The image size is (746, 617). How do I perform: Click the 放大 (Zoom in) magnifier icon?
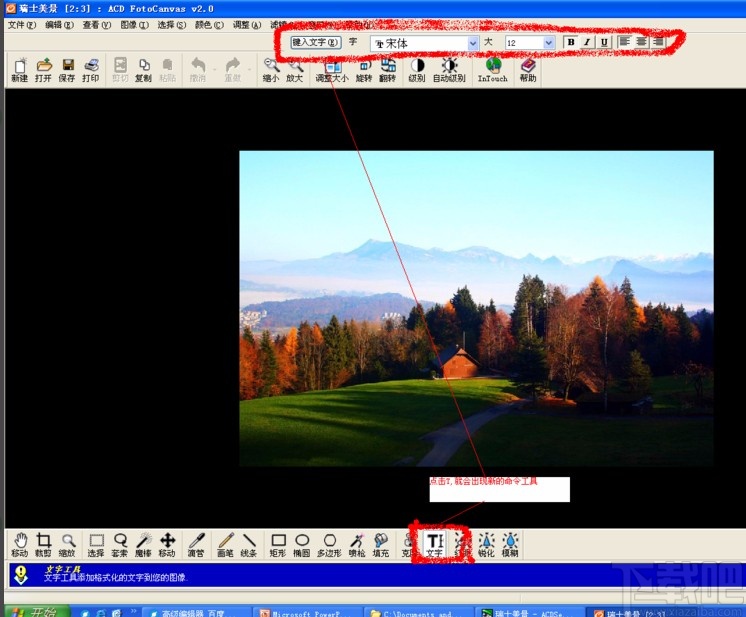(294, 70)
